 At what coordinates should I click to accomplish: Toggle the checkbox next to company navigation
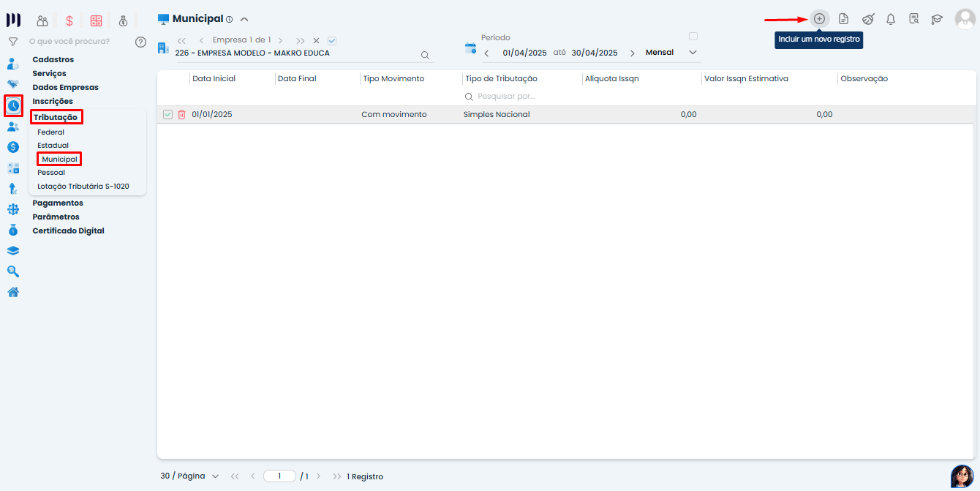click(x=332, y=41)
